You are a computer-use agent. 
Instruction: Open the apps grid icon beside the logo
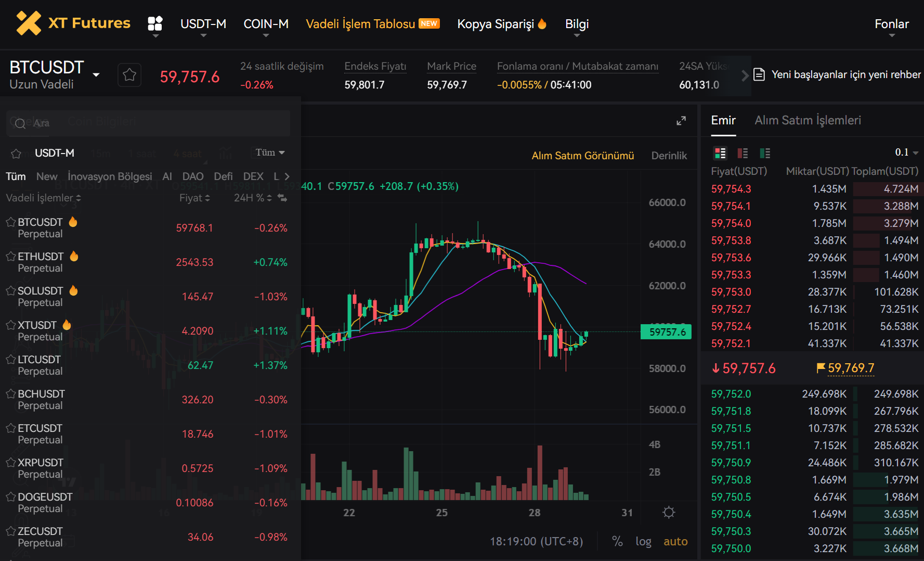[154, 23]
